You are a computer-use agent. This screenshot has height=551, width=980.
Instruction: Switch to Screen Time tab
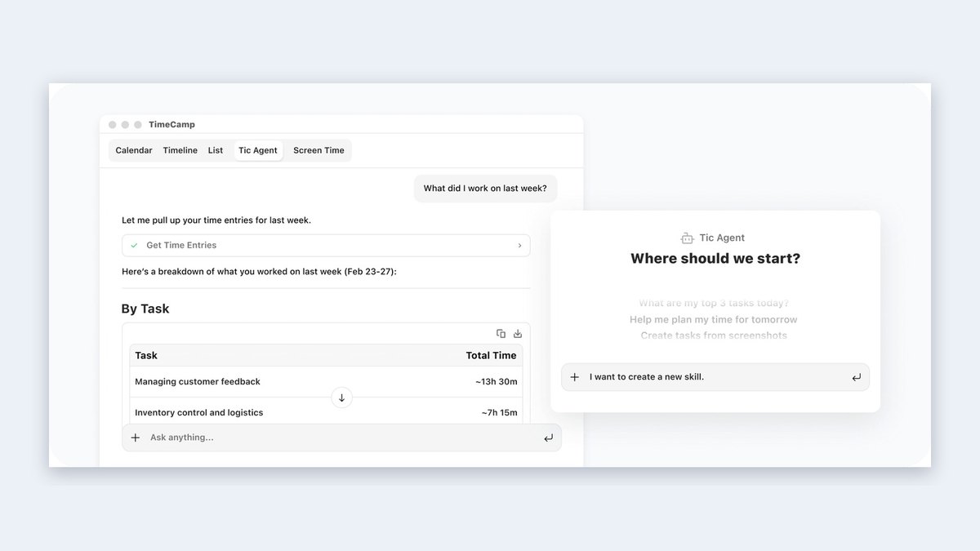(x=318, y=150)
